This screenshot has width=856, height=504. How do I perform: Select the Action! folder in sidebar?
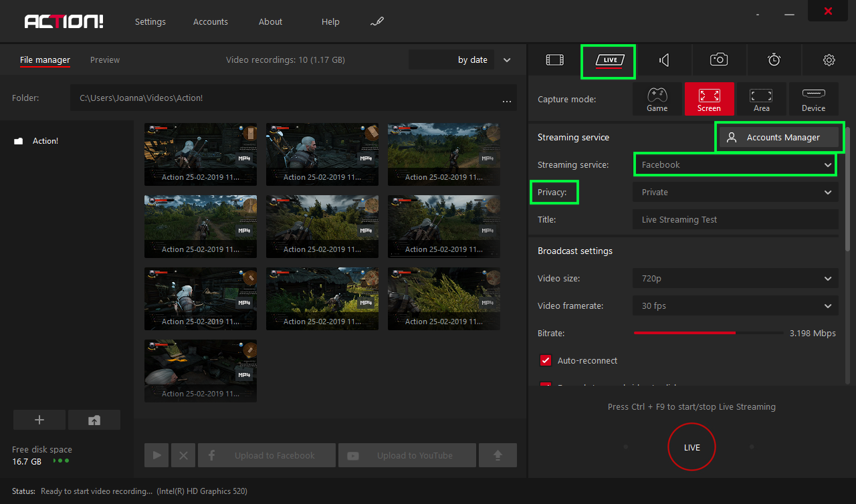(x=37, y=141)
